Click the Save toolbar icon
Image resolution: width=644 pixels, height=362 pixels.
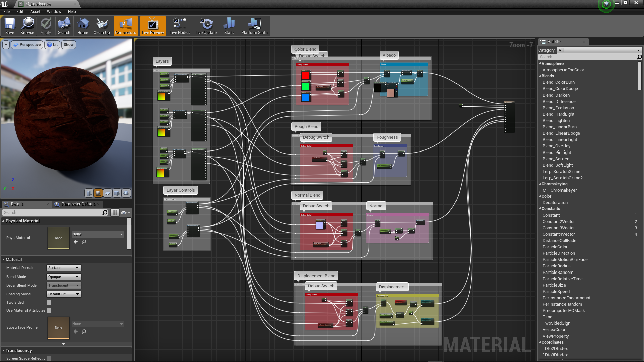[10, 26]
